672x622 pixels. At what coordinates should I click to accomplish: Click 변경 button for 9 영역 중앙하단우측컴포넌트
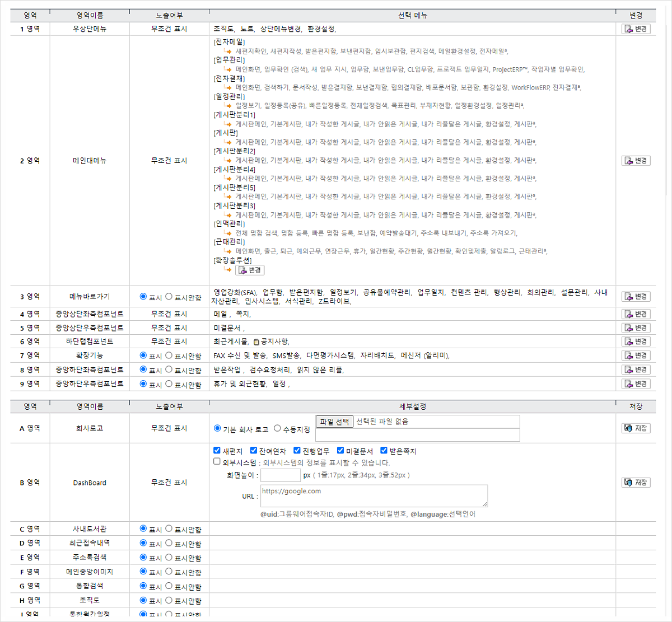pos(636,384)
